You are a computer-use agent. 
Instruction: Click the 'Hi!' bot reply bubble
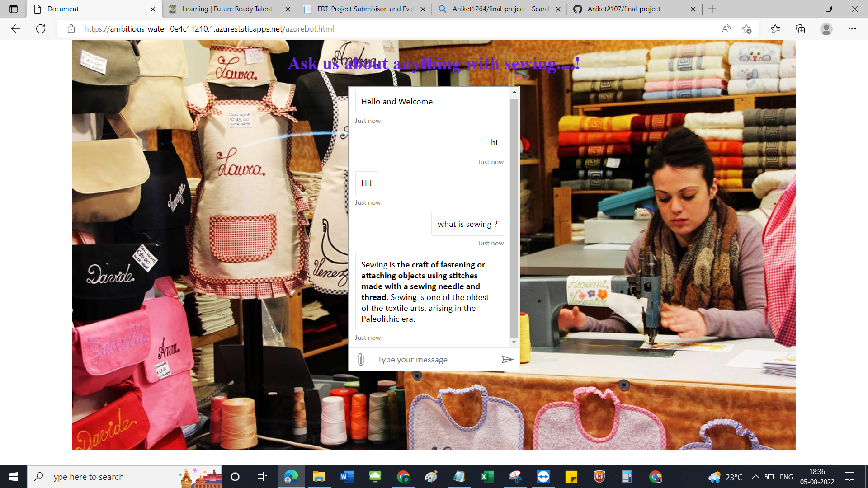coord(367,183)
